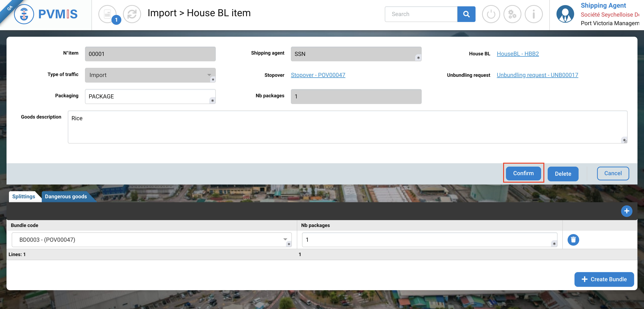
Task: Open the Unbundling request - UNB00017 link
Action: 537,75
